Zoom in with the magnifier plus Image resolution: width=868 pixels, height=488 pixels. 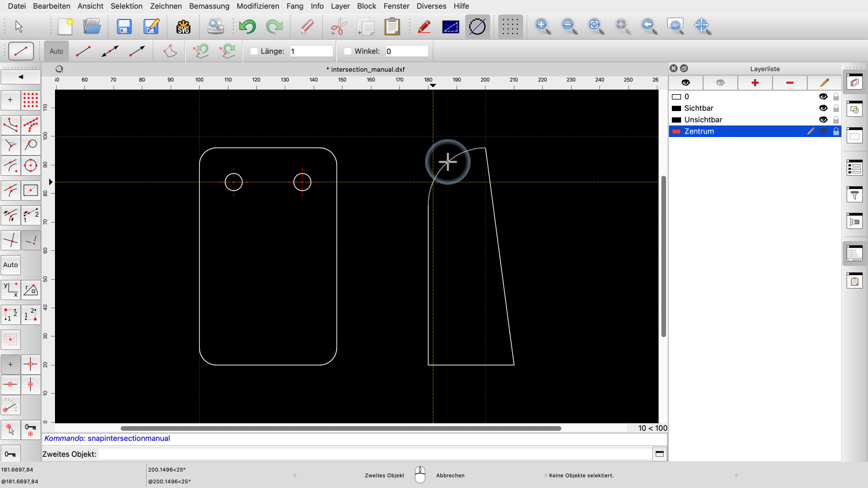[x=542, y=27]
